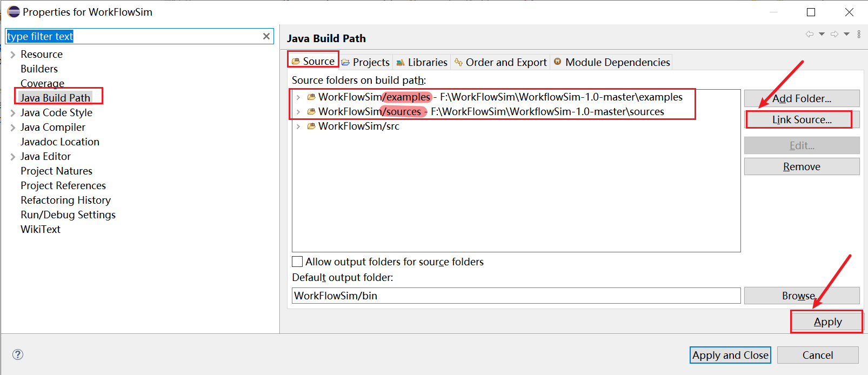This screenshot has height=375, width=868.
Task: Expand the Resource tree node
Action: (13, 55)
